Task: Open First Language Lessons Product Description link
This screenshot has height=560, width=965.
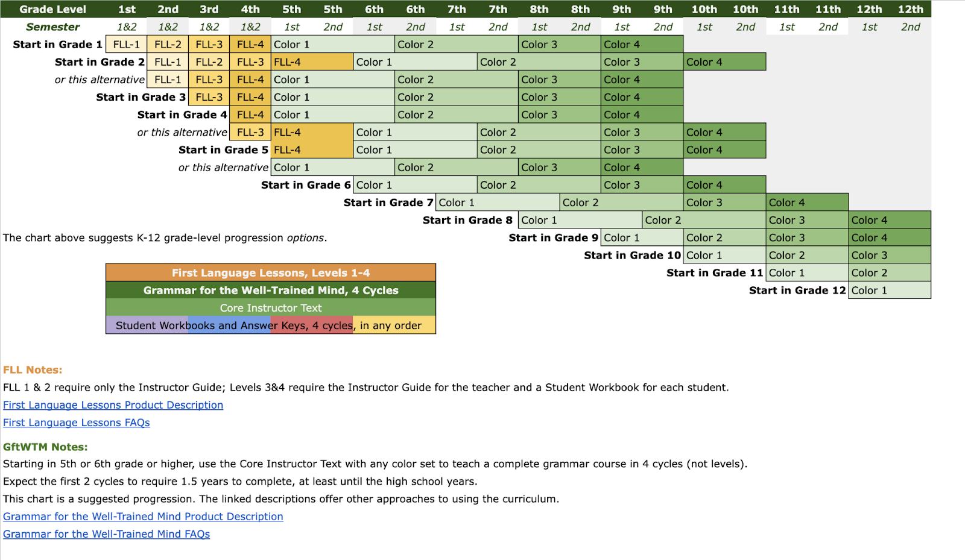Action: click(113, 405)
